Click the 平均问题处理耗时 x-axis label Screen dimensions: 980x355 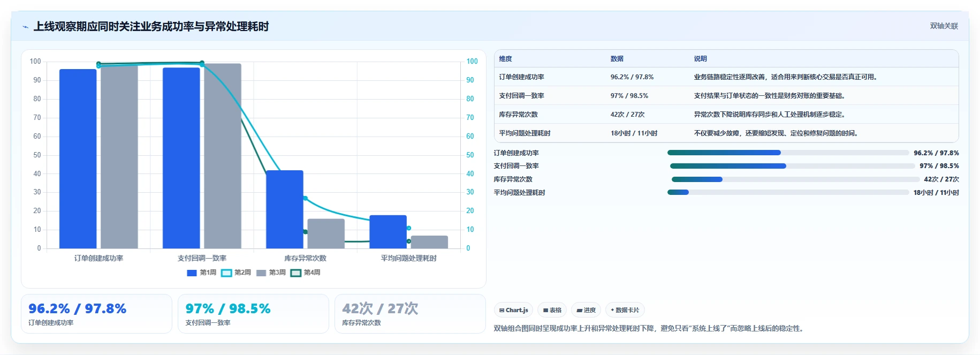pyautogui.click(x=408, y=258)
